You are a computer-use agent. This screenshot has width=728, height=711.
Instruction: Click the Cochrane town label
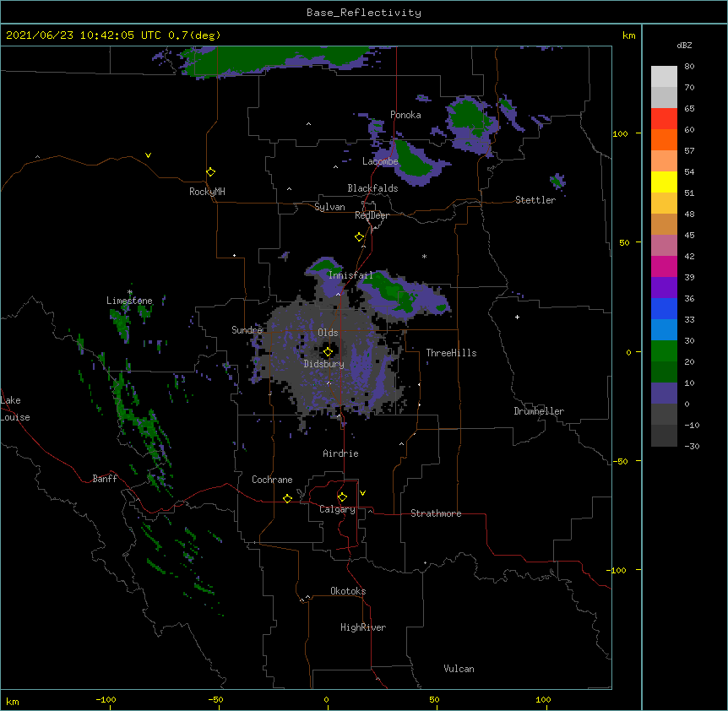[272, 480]
